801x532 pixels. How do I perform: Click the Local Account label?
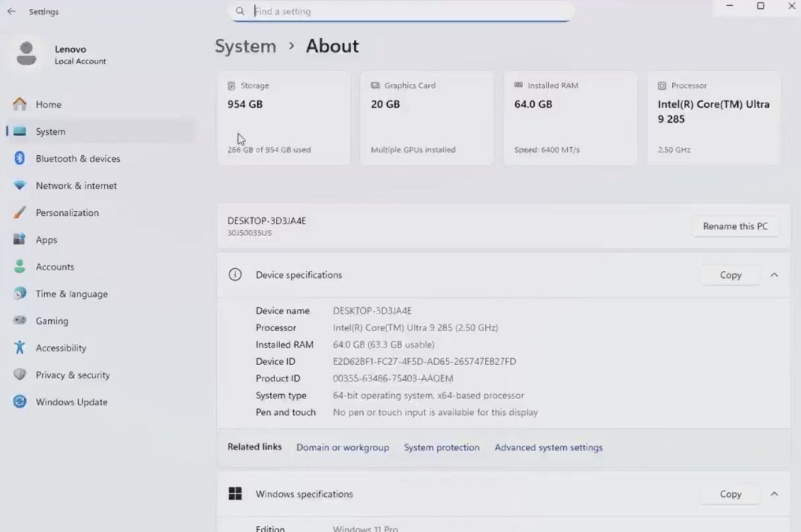click(80, 61)
